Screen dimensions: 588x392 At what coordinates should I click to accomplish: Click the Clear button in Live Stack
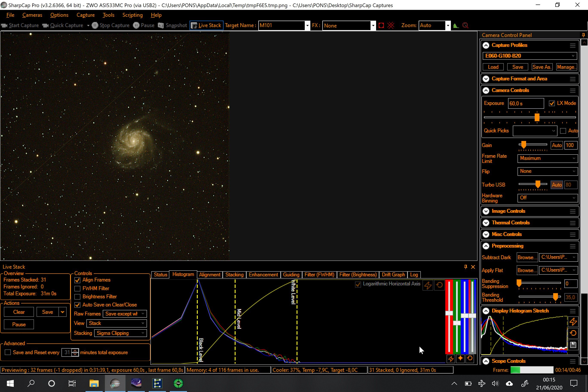click(x=19, y=312)
